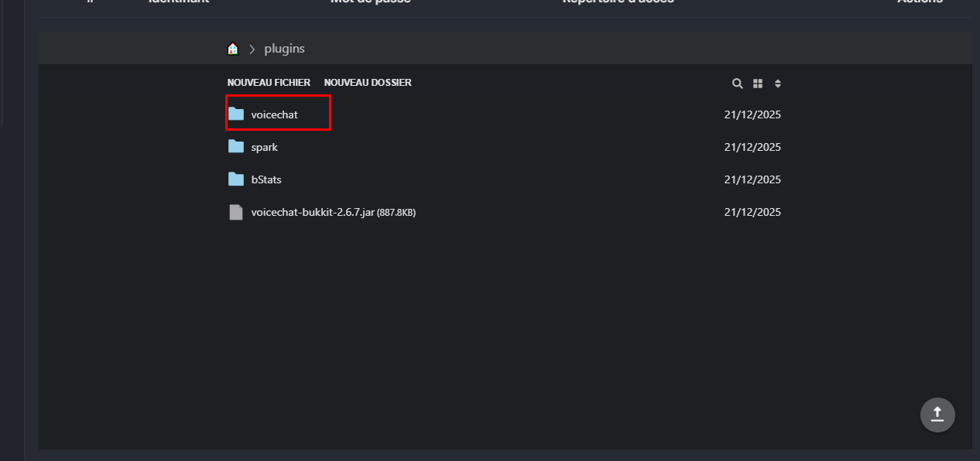Create a file with NOUVEAU FICHIER
The width and height of the screenshot is (980, 461).
click(x=269, y=83)
